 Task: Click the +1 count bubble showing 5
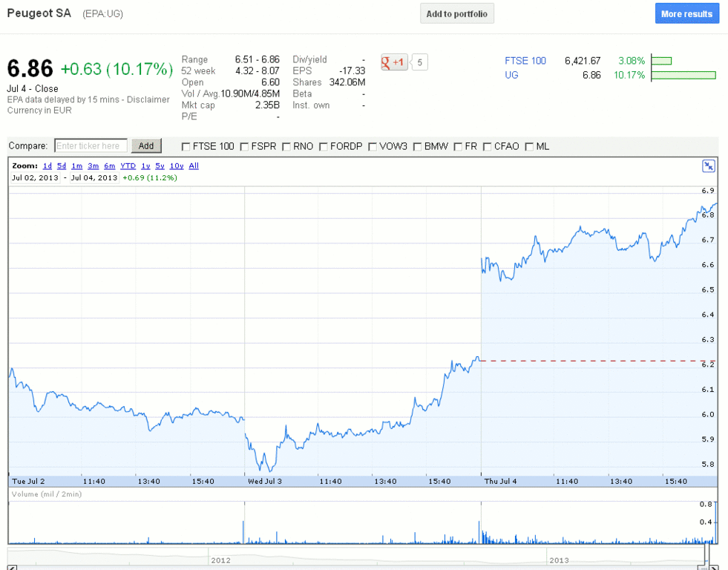(420, 62)
